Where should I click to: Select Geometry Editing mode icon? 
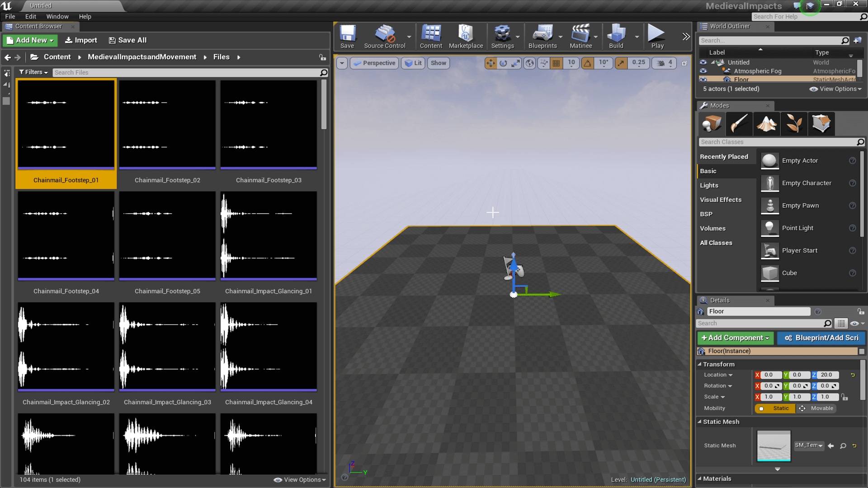[x=821, y=123]
